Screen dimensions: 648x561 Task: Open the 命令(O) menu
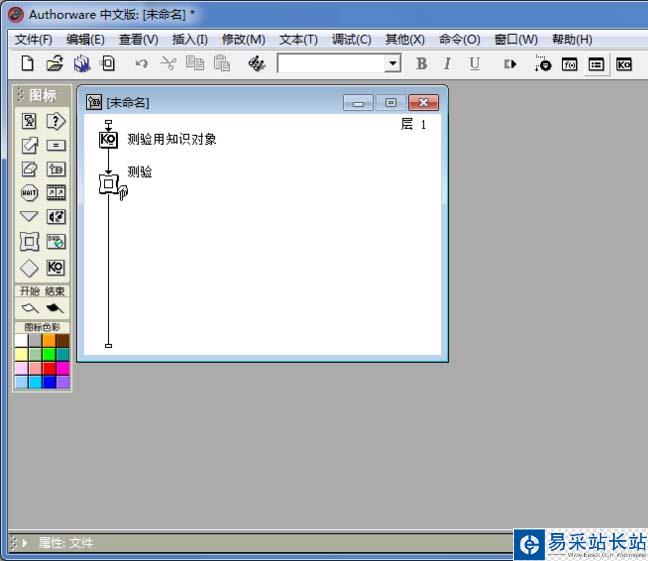coord(460,40)
